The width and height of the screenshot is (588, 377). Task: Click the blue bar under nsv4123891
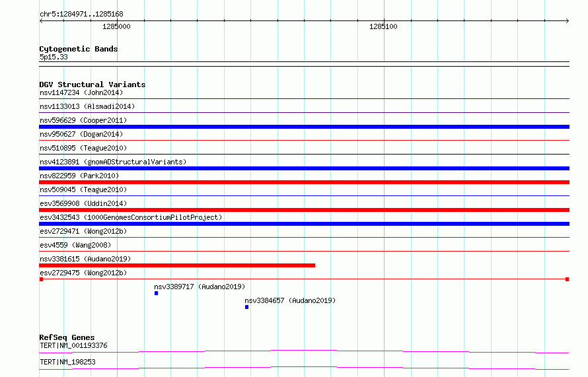(304, 168)
